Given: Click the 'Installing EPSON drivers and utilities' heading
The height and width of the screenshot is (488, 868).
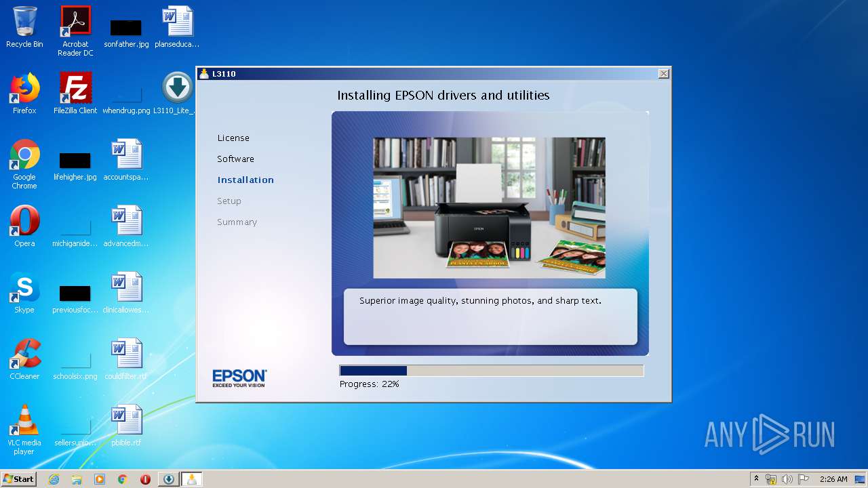Looking at the screenshot, I should (x=443, y=95).
